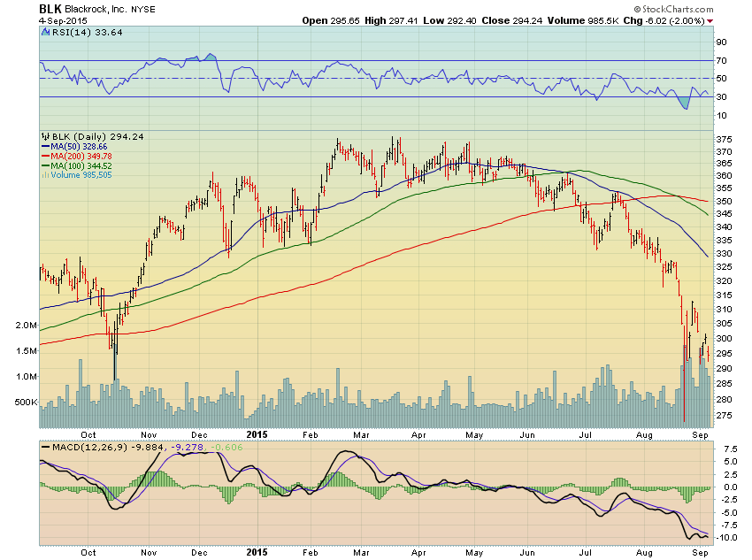Click the 375 price axis label
Screen dimensions: 752x560
tap(725, 140)
